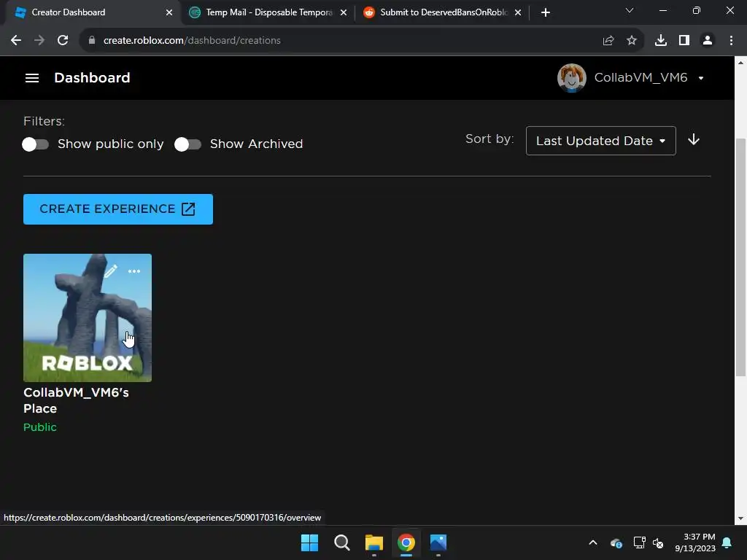The height and width of the screenshot is (560, 747).
Task: Go forward in browser history
Action: pos(39,41)
